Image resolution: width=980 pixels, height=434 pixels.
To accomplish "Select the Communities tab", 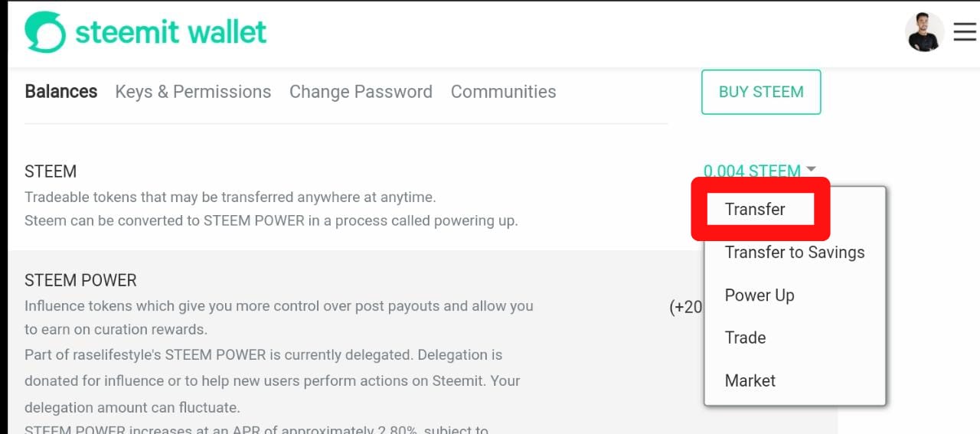I will click(503, 92).
